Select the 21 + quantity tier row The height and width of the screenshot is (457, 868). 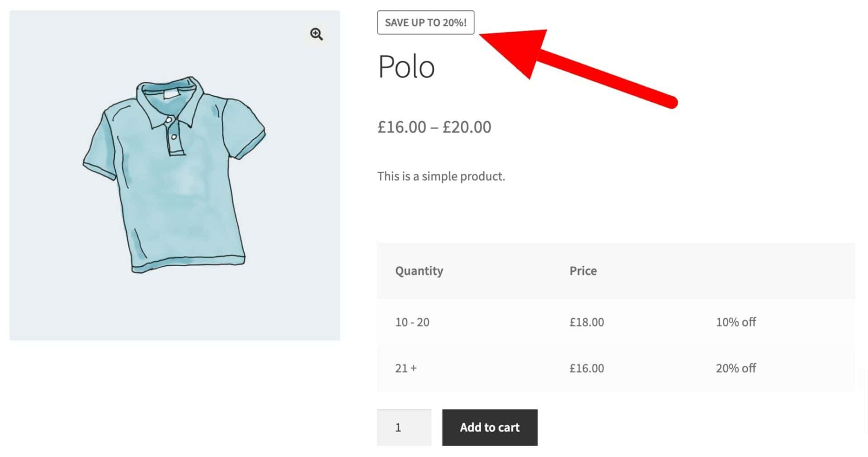[616, 368]
